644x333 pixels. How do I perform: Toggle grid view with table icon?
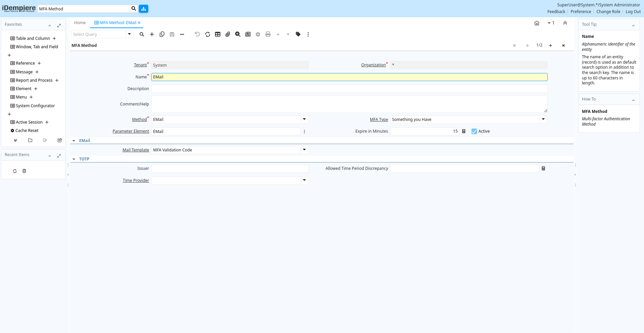click(218, 34)
